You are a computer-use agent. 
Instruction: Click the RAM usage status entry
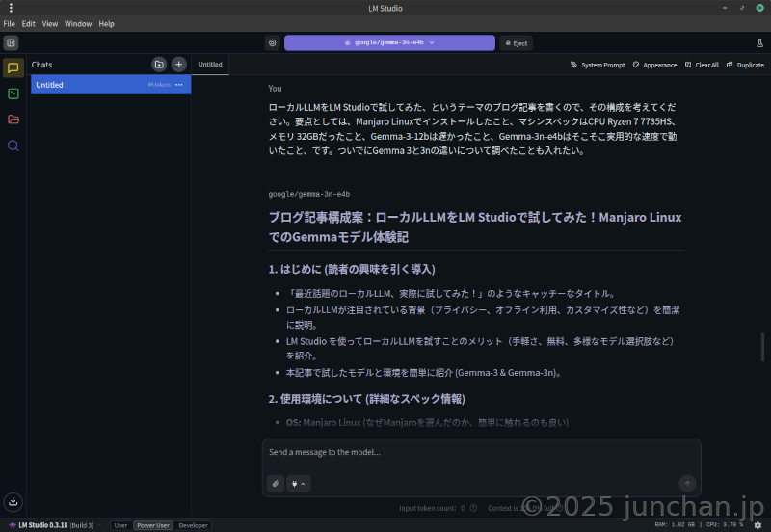tap(675, 525)
